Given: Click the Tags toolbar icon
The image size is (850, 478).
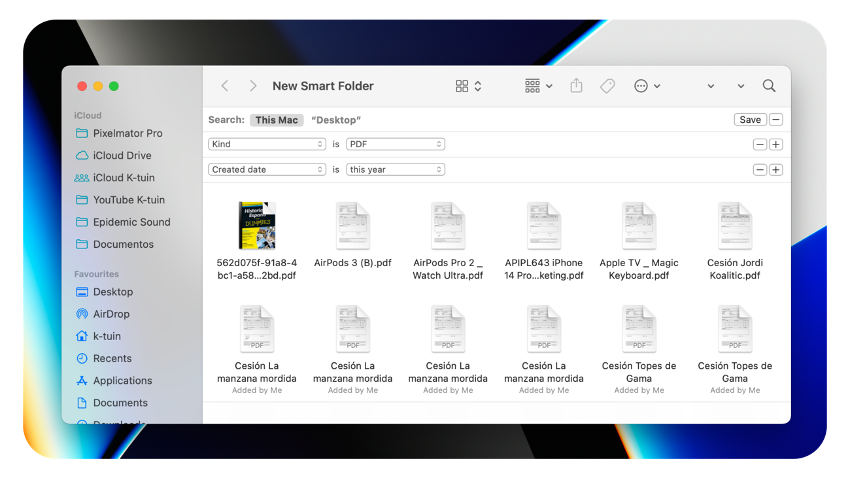Looking at the screenshot, I should coord(608,86).
